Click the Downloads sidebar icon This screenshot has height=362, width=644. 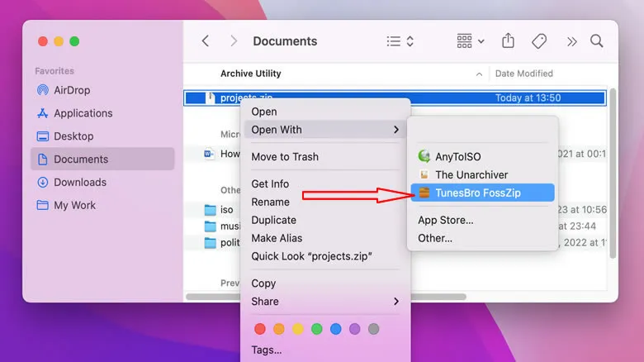[x=43, y=182]
